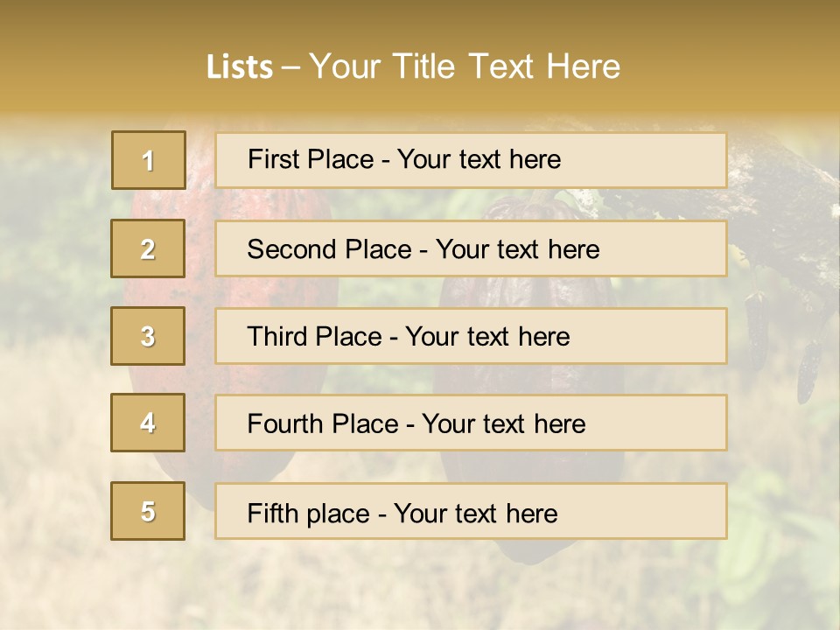Select the number 2 box

click(148, 248)
